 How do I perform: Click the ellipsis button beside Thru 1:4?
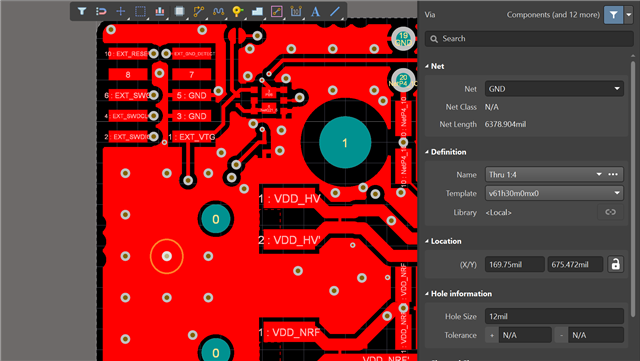tap(613, 174)
